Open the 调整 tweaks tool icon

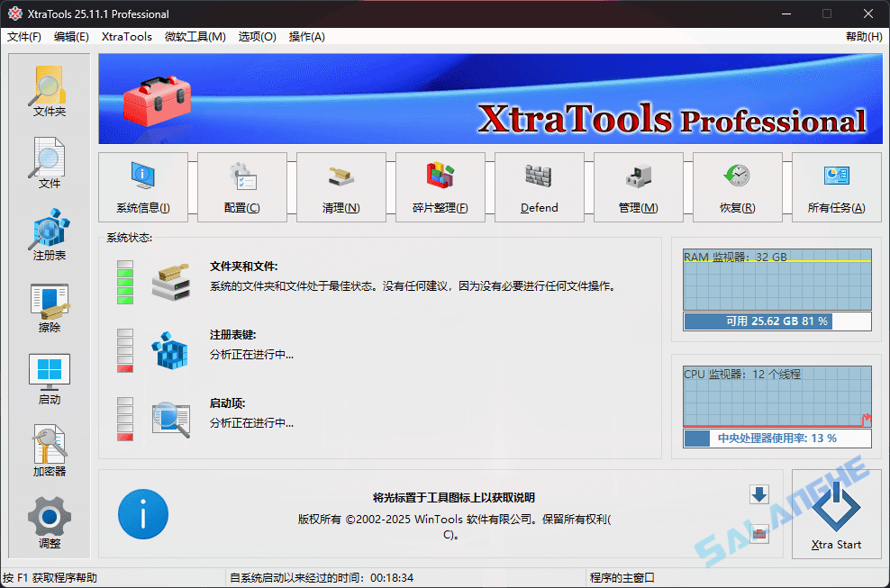pos(49,515)
